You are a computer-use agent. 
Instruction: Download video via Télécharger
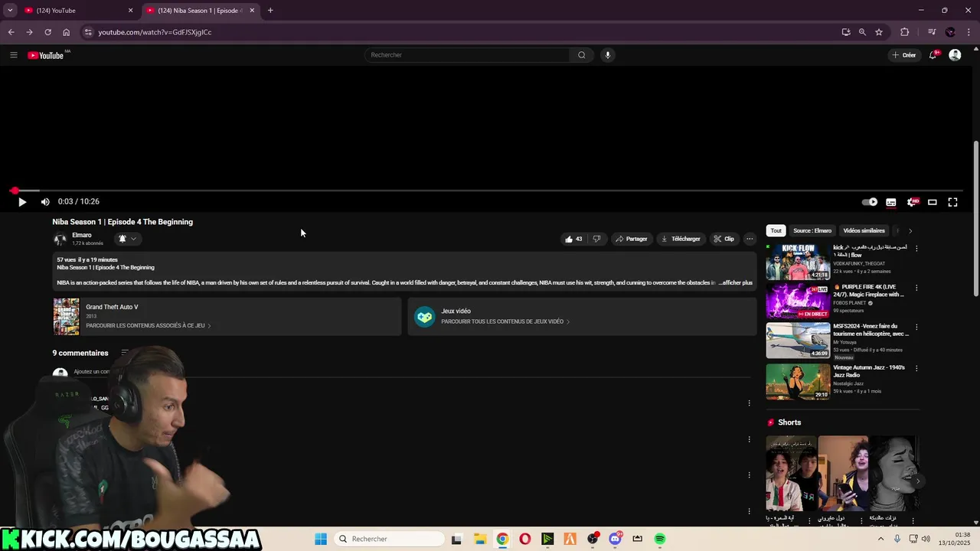(681, 239)
